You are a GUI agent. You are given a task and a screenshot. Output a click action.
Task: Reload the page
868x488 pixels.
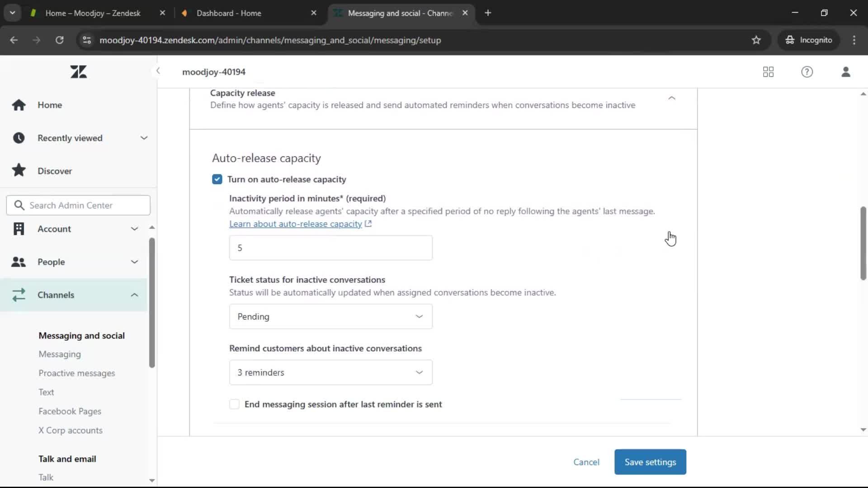pyautogui.click(x=59, y=40)
